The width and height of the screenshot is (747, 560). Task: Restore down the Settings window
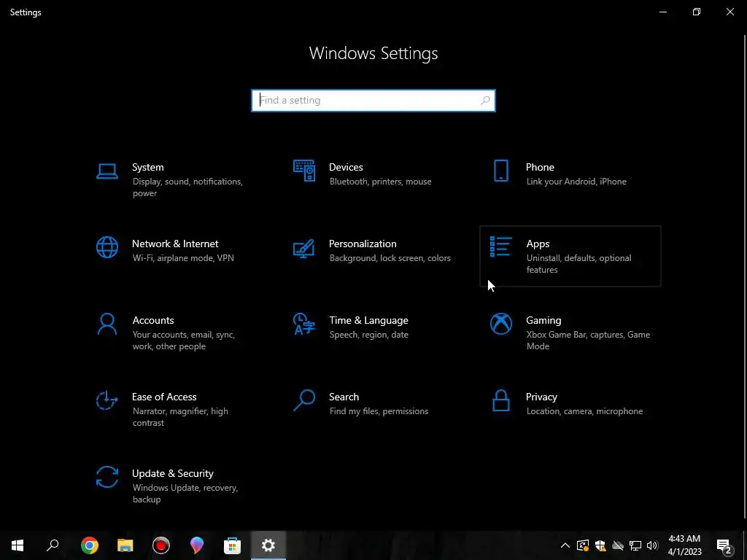[697, 12]
